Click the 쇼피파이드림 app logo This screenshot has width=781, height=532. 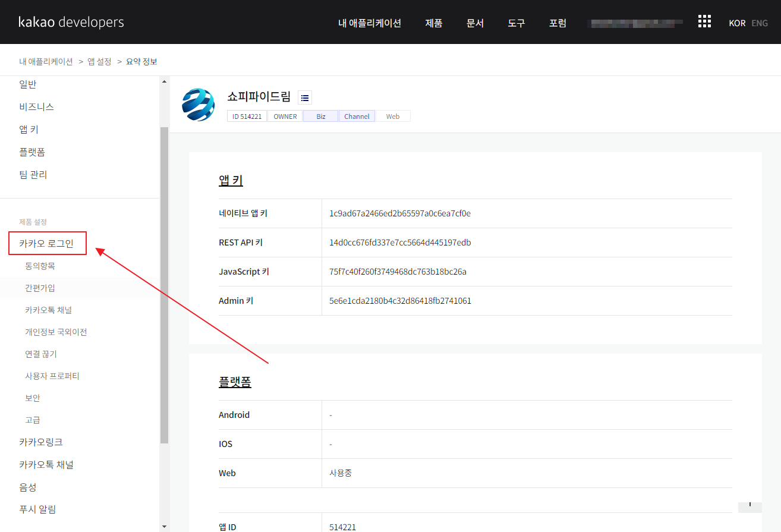point(199,105)
